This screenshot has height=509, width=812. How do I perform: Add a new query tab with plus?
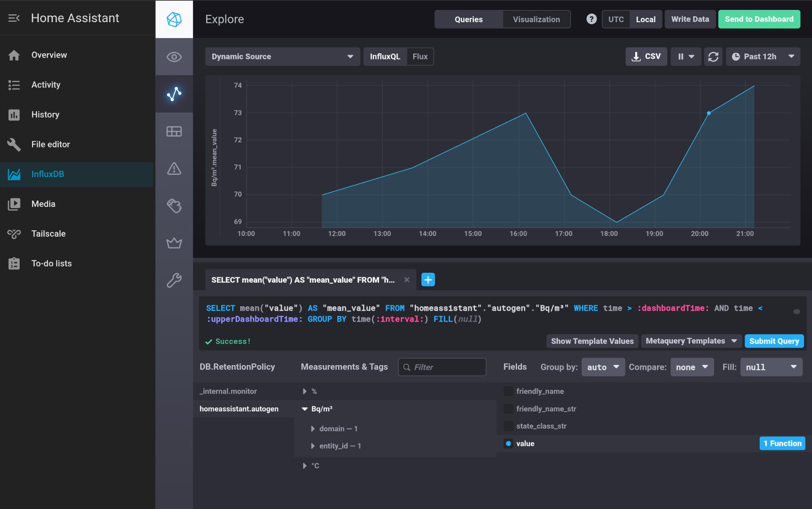(x=428, y=279)
